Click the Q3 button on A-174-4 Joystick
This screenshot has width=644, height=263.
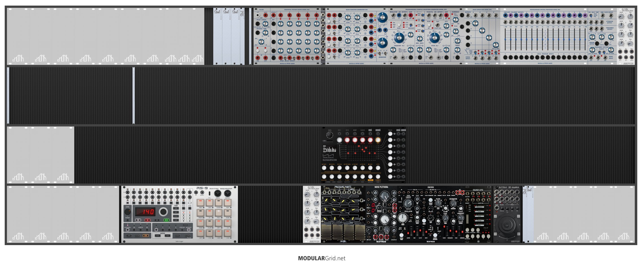point(496,234)
